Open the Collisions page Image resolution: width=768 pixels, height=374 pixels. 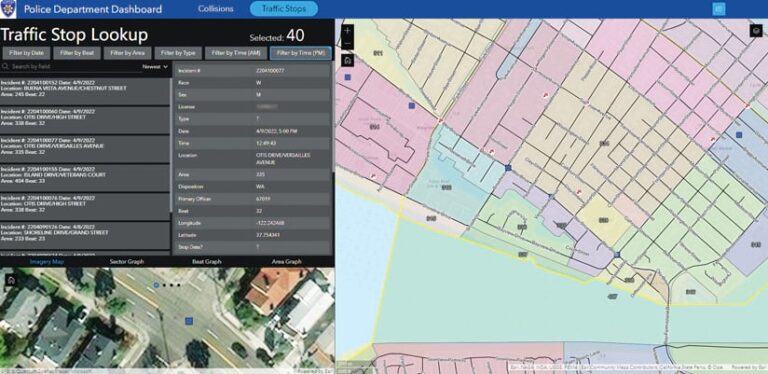click(x=216, y=9)
